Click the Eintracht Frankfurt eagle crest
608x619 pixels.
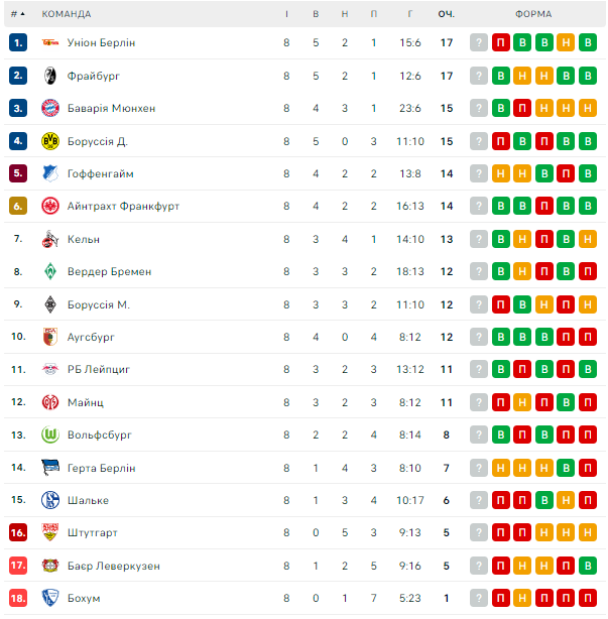click(x=50, y=206)
